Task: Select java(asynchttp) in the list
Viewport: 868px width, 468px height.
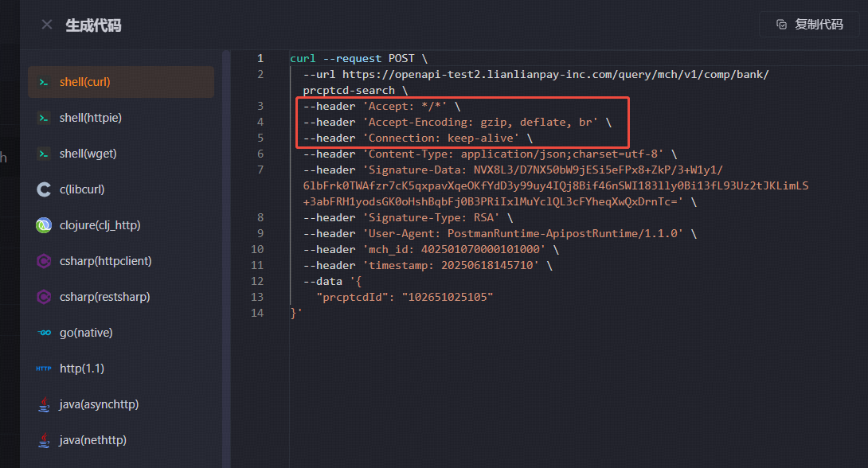Action: (121, 404)
